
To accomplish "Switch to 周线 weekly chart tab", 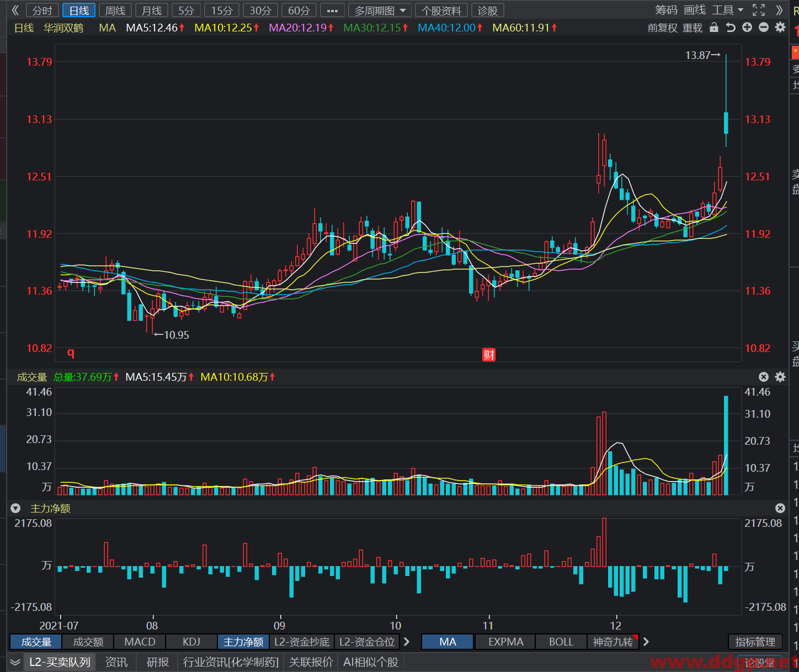I will point(115,10).
